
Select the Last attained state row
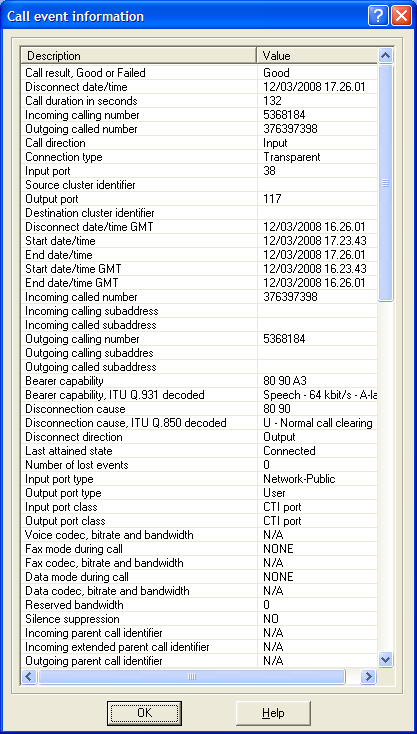[199, 451]
